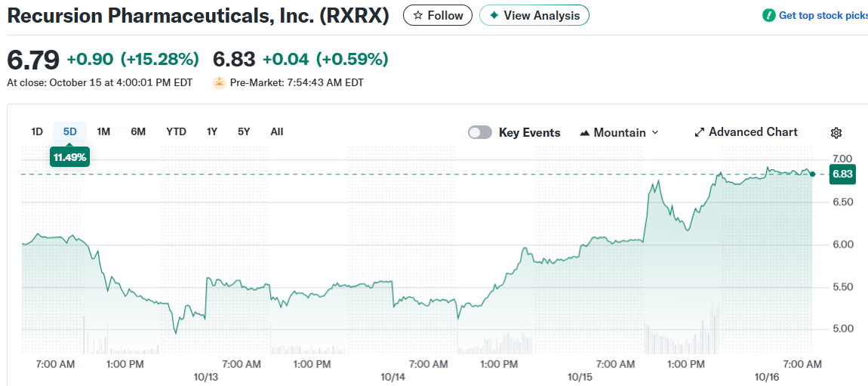Toggle the Key Events switch
Screen dimensions: 868x386
pyautogui.click(x=480, y=132)
